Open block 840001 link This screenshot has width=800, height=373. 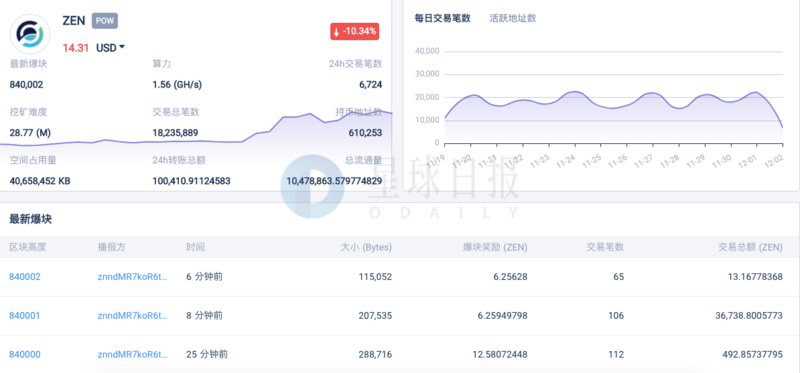24,315
